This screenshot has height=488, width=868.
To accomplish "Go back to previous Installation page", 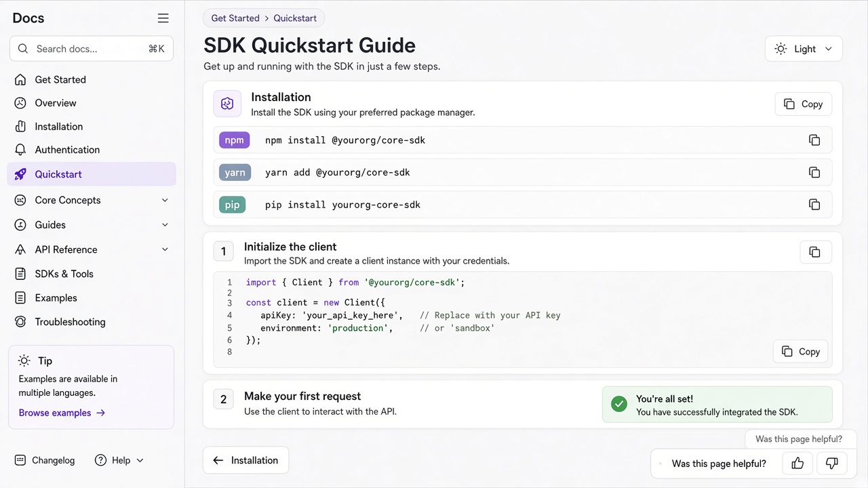I will [245, 460].
